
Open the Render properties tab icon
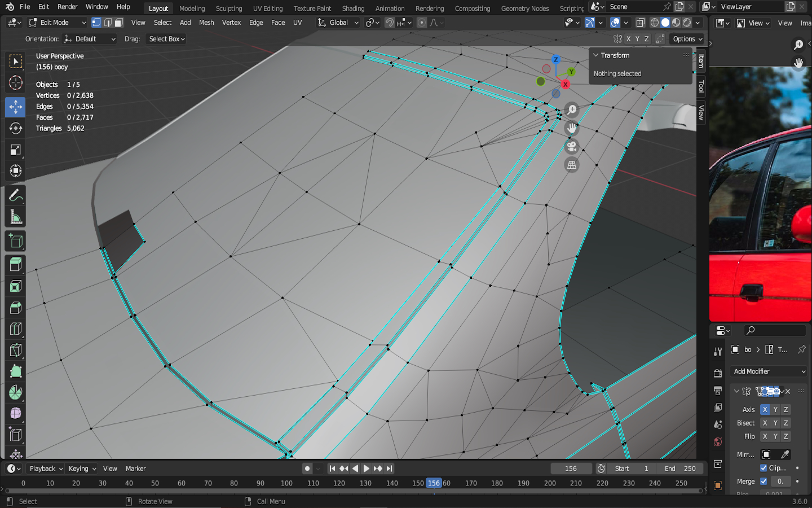tap(718, 373)
